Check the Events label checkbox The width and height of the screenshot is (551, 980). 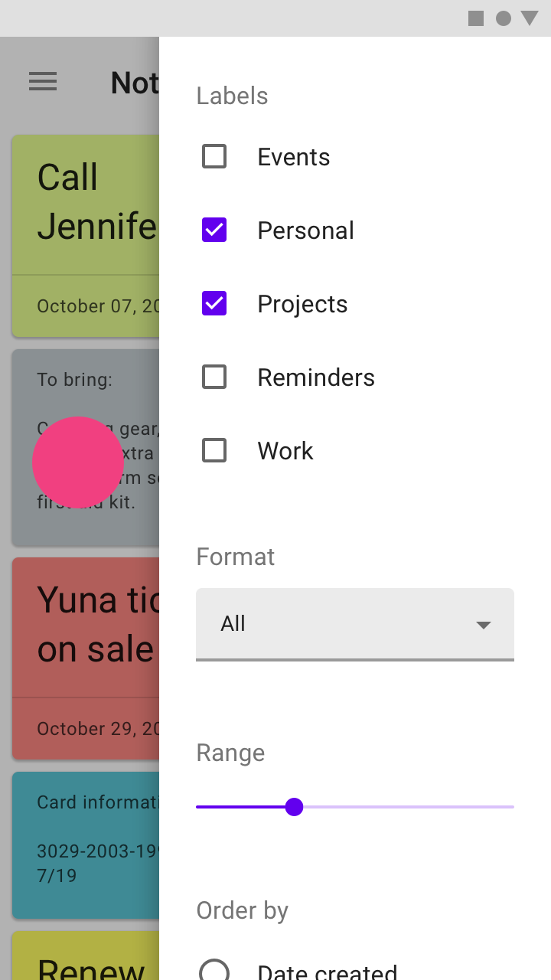coord(214,156)
